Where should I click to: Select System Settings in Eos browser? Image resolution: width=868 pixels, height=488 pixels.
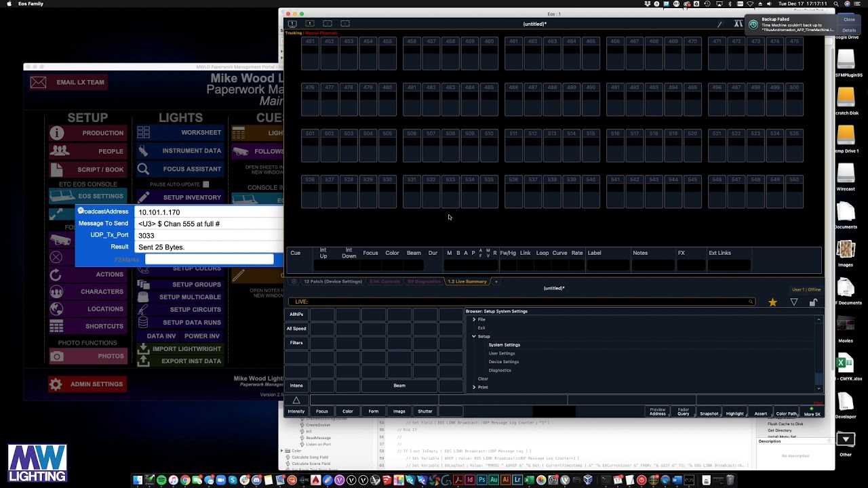pos(505,345)
